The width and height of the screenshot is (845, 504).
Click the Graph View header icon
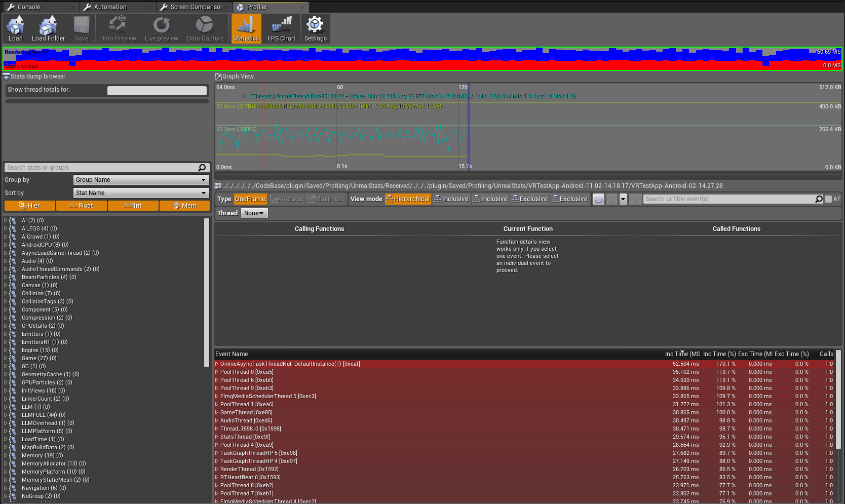[x=218, y=76]
